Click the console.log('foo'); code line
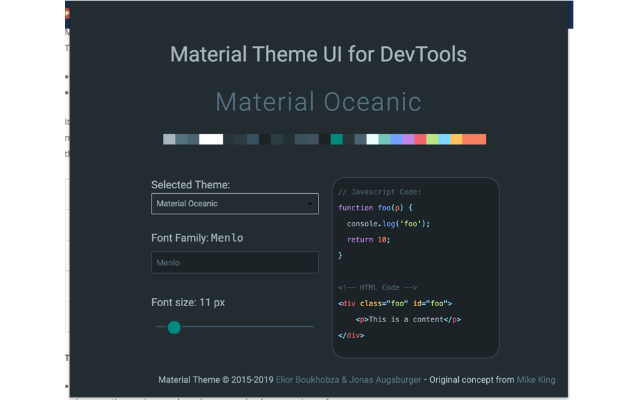The width and height of the screenshot is (640, 400). pyautogui.click(x=388, y=224)
